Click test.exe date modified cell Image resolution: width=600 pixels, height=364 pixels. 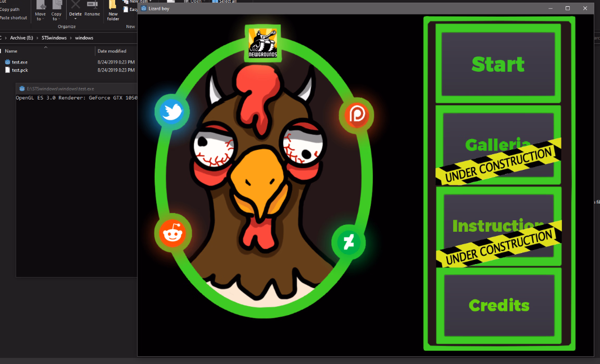[x=116, y=62]
